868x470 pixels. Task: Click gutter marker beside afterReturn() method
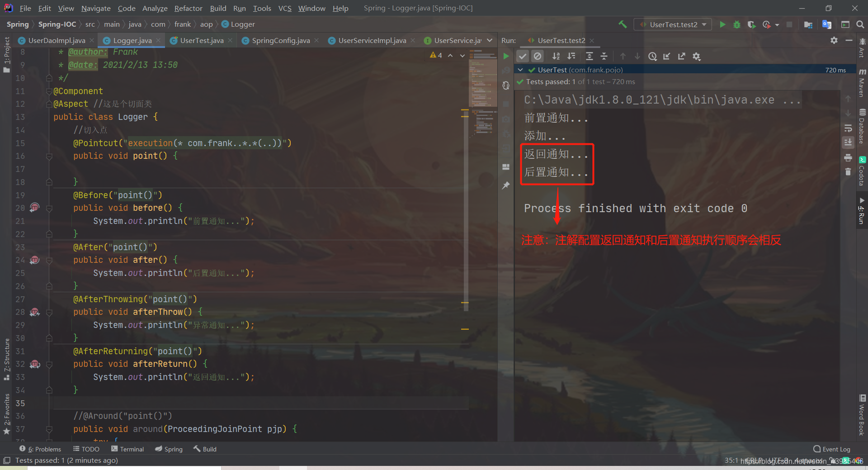coord(35,364)
